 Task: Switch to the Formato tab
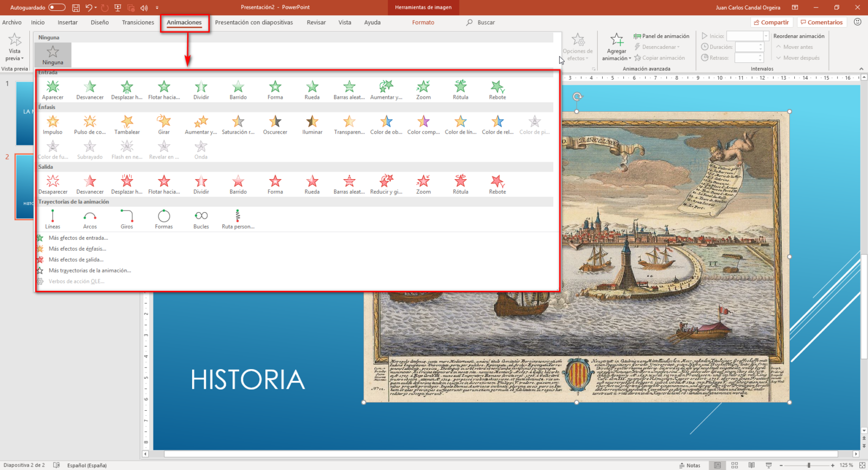coord(423,22)
